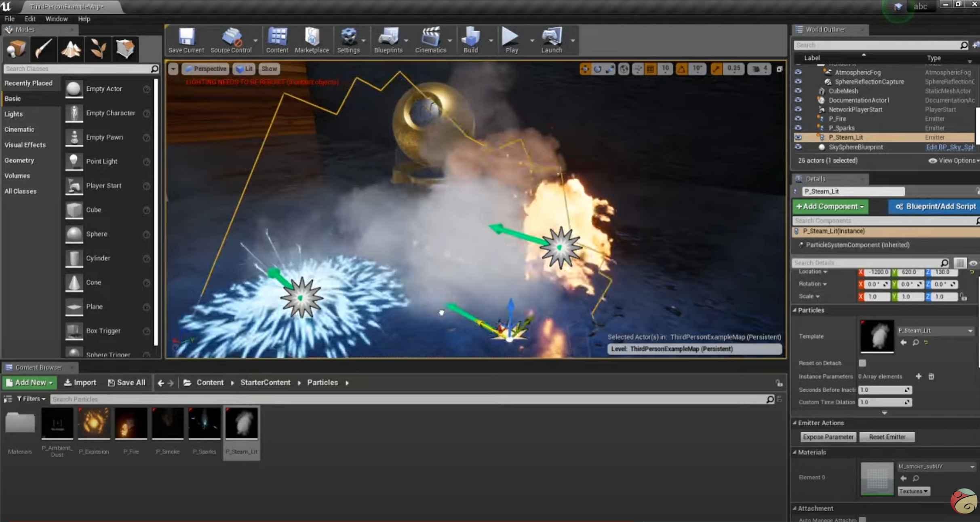This screenshot has width=980, height=522.
Task: Use selected asset arrow for Template
Action: (904, 342)
